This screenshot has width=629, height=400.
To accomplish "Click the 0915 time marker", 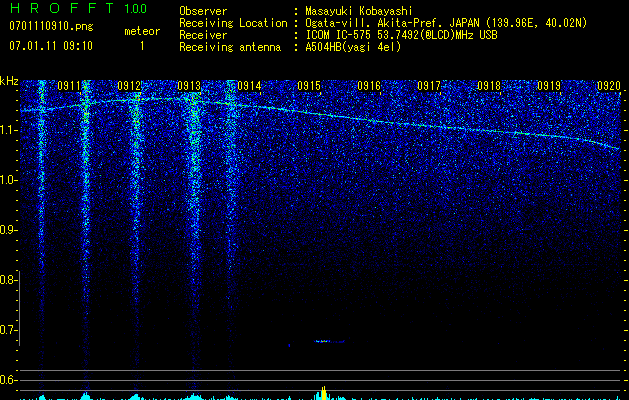I will 309,86.
